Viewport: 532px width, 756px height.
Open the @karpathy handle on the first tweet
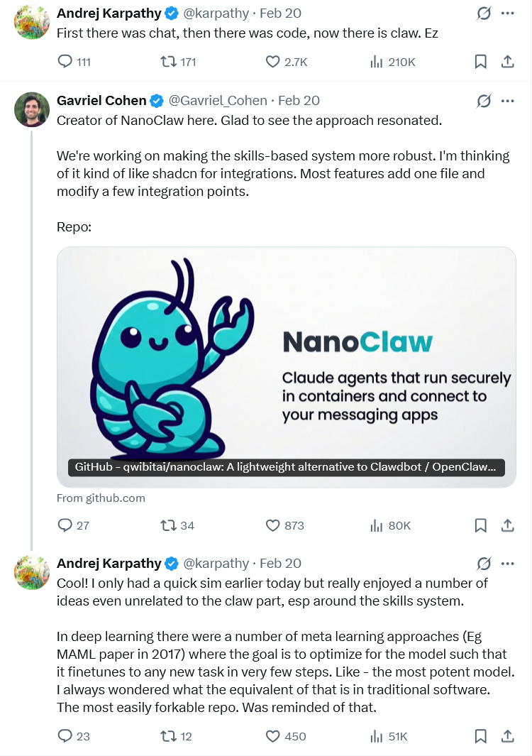(x=216, y=13)
